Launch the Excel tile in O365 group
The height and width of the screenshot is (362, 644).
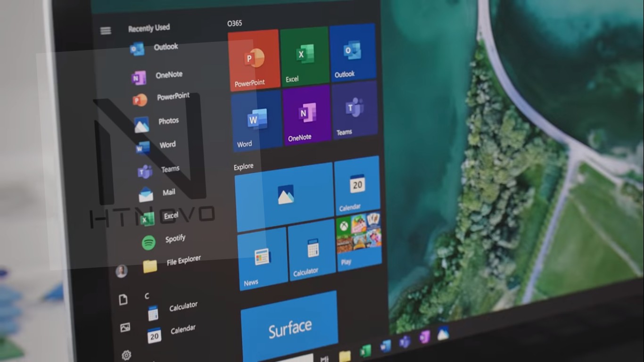pyautogui.click(x=305, y=56)
